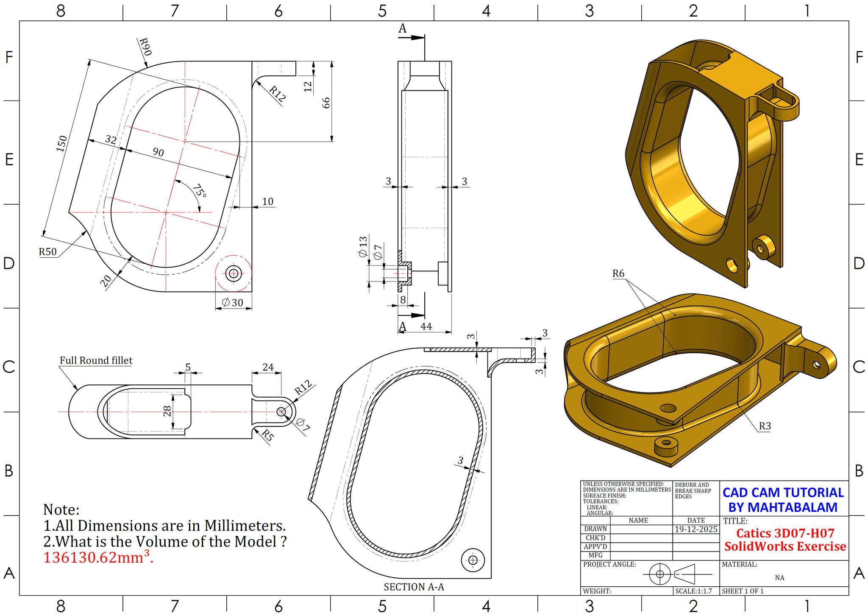868x616 pixels.
Task: Click the CAD CAM TUTORIAL heading
Action: [x=783, y=493]
